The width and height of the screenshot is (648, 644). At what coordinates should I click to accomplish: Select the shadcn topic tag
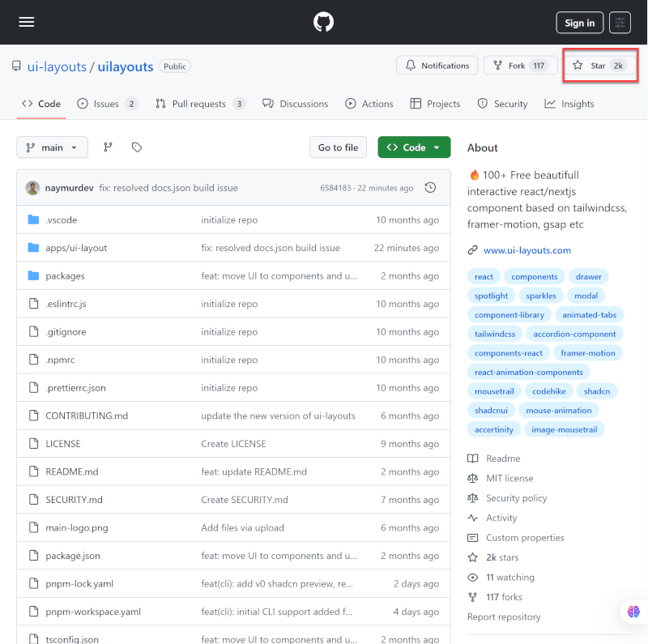click(x=597, y=391)
